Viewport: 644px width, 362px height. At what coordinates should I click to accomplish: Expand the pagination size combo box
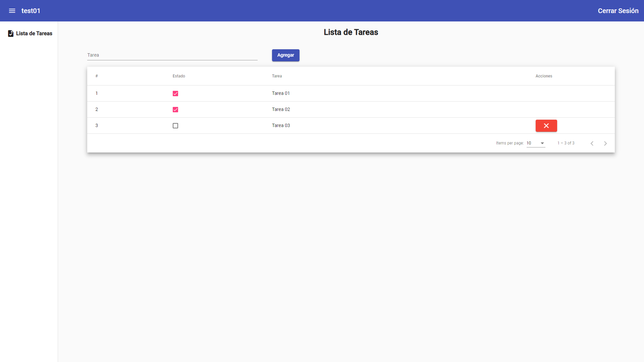(x=535, y=143)
